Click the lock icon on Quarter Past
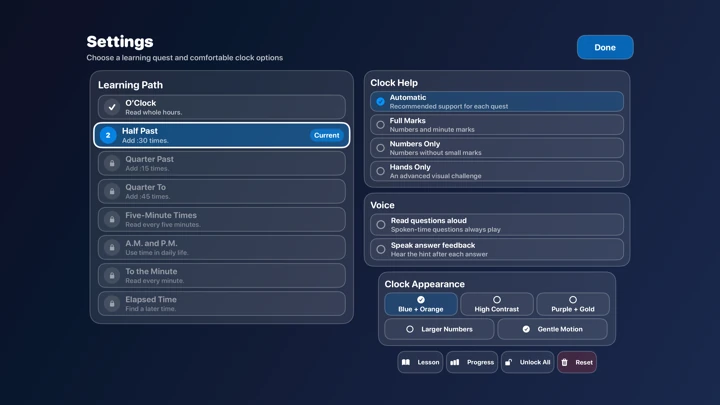Viewport: 720px width, 405px height. tap(112, 163)
